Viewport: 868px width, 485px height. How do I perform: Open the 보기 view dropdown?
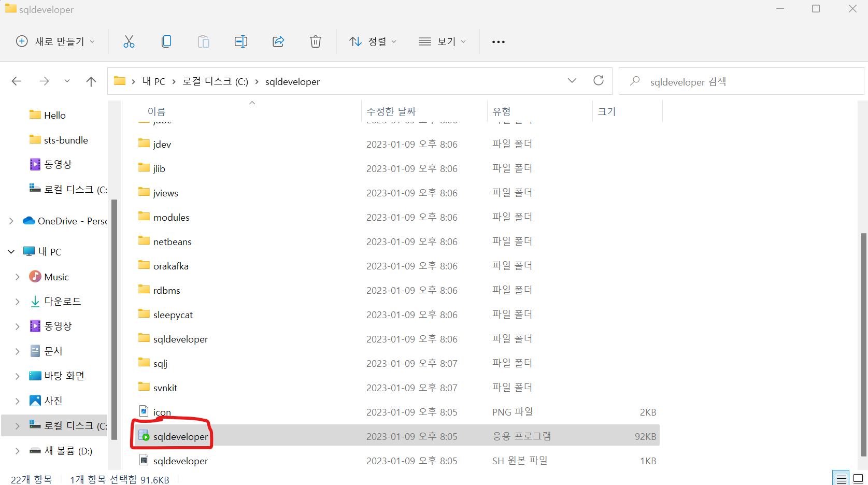pos(442,41)
